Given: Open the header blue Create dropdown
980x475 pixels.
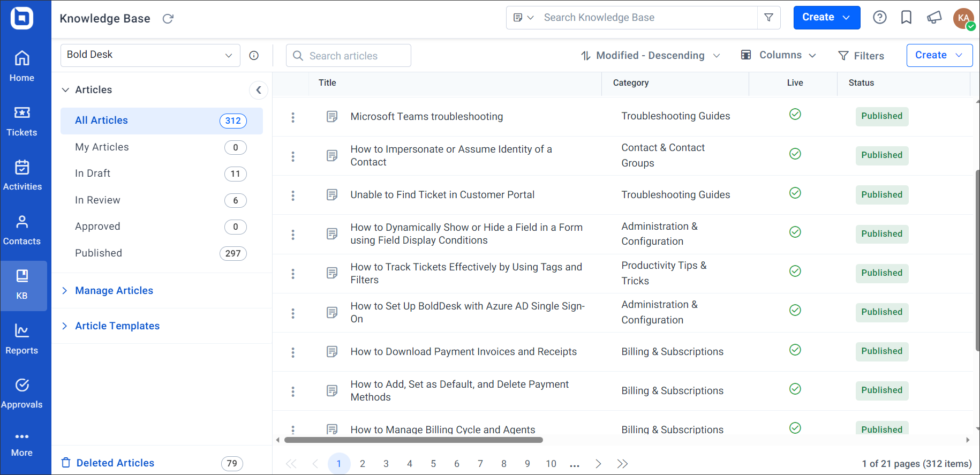Looking at the screenshot, I should tap(827, 18).
